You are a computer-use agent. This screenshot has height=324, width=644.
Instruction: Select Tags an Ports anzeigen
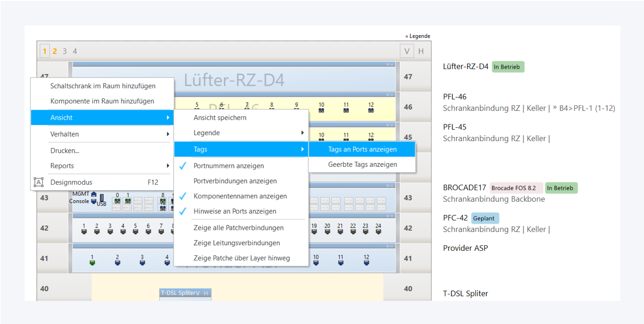click(x=362, y=149)
